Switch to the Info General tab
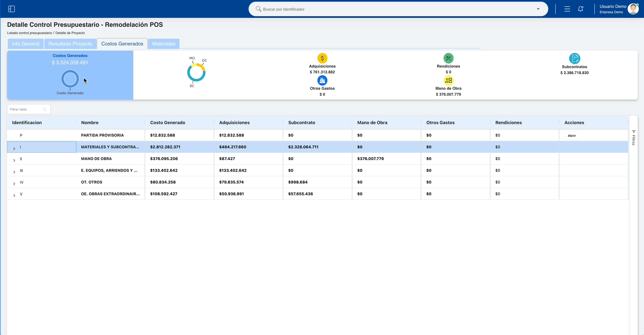The image size is (644, 335). (26, 44)
